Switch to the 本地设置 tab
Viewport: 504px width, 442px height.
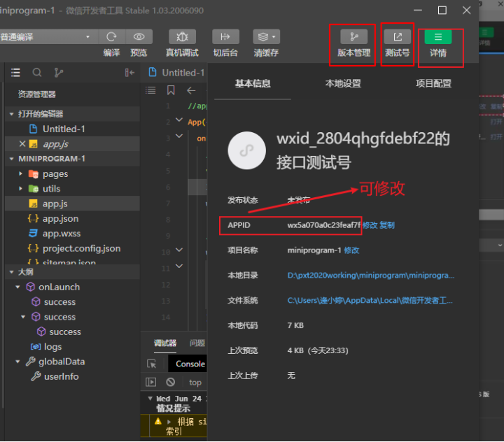point(343,83)
